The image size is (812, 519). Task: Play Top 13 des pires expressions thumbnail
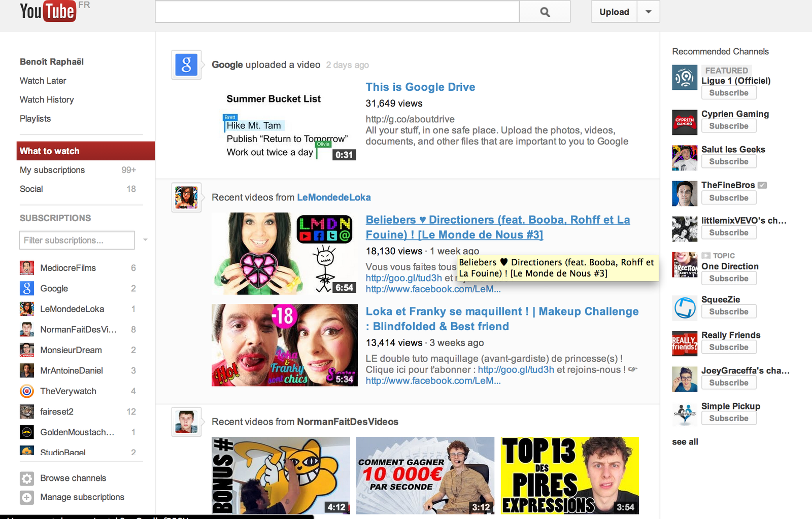[x=570, y=476]
